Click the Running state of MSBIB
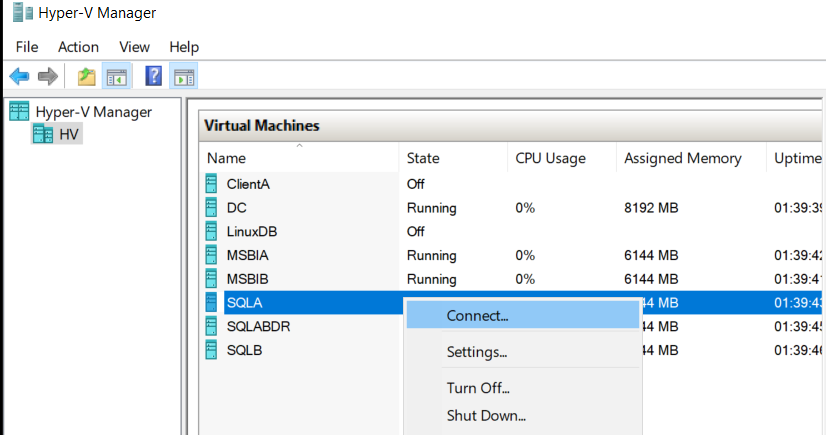The width and height of the screenshot is (826, 435). (431, 279)
